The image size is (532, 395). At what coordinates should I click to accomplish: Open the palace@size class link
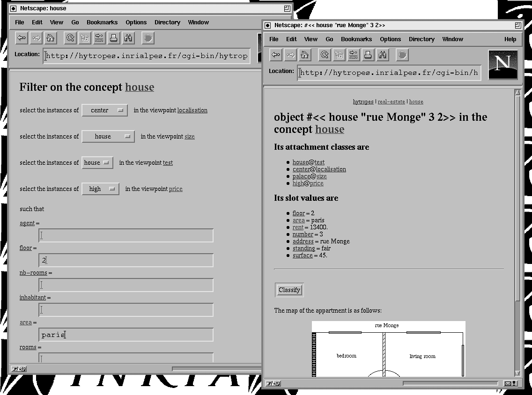click(310, 176)
